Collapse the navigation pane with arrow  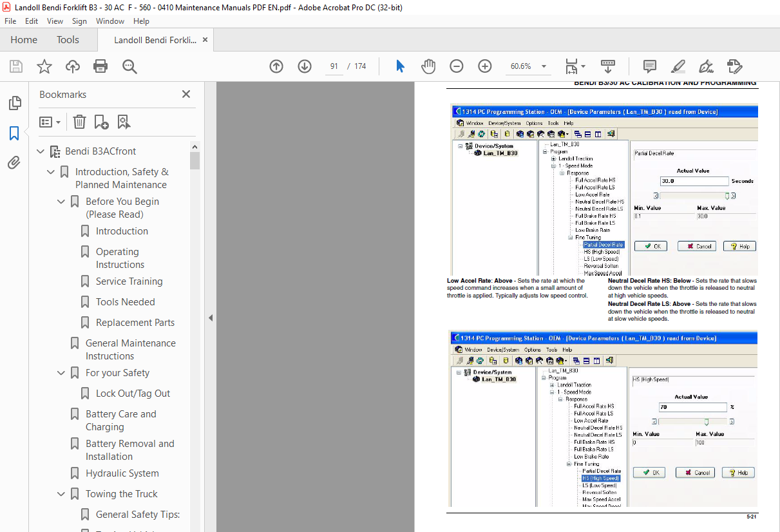pyautogui.click(x=210, y=318)
